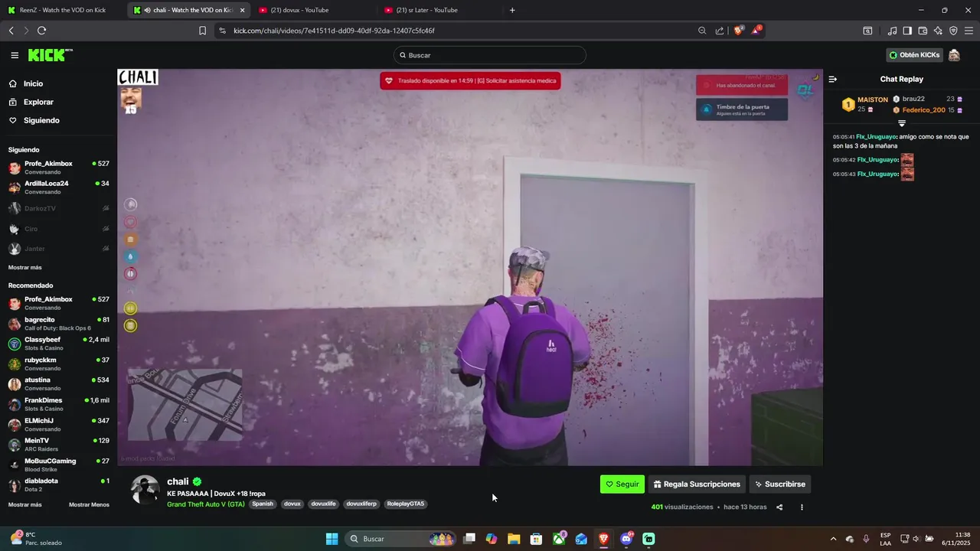The height and width of the screenshot is (551, 980).
Task: Open Brave Rewards triangle icon
Action: (756, 31)
